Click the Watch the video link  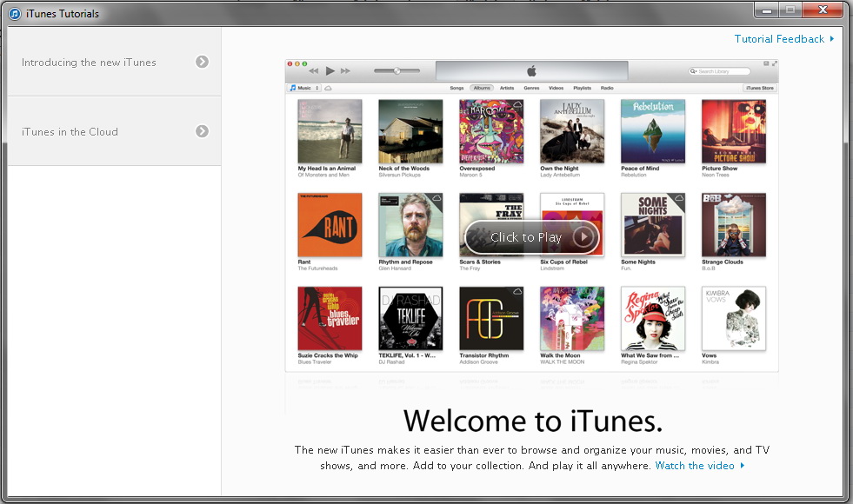click(700, 466)
